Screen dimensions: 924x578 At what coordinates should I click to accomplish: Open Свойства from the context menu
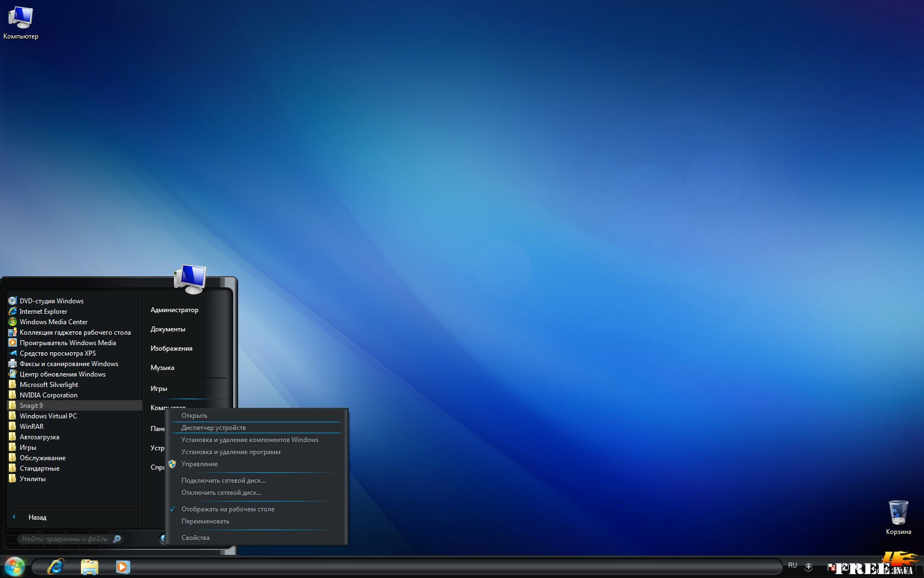[256, 538]
